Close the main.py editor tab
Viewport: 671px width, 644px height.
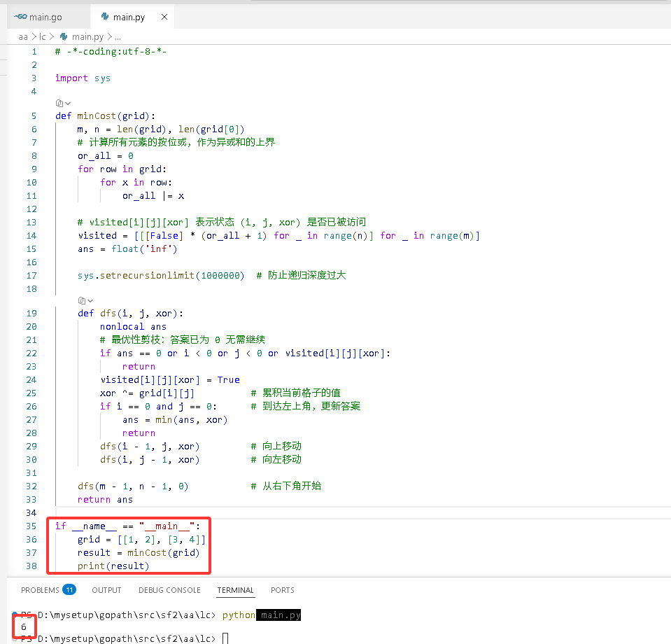coord(164,17)
